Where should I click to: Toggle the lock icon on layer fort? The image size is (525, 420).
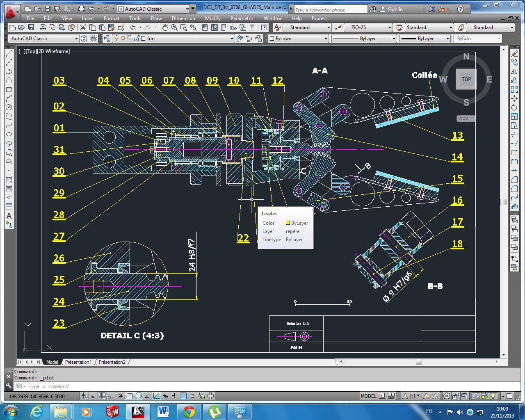point(137,38)
